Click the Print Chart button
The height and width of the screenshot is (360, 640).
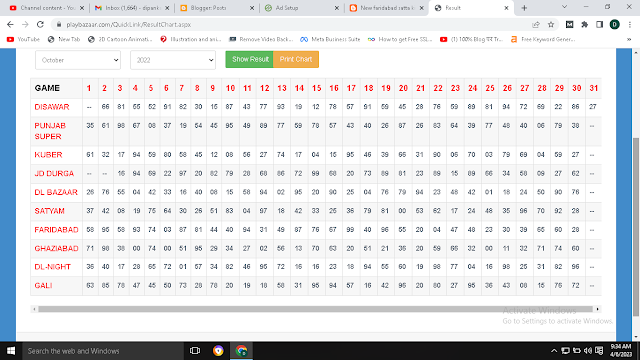click(296, 59)
